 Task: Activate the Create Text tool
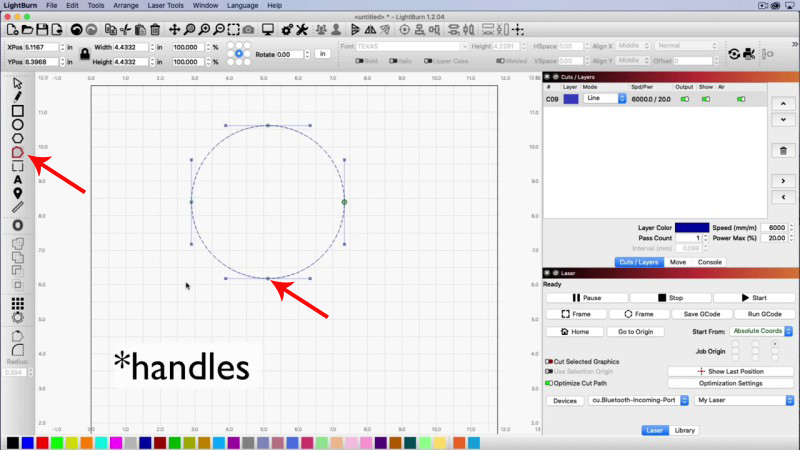(17, 180)
